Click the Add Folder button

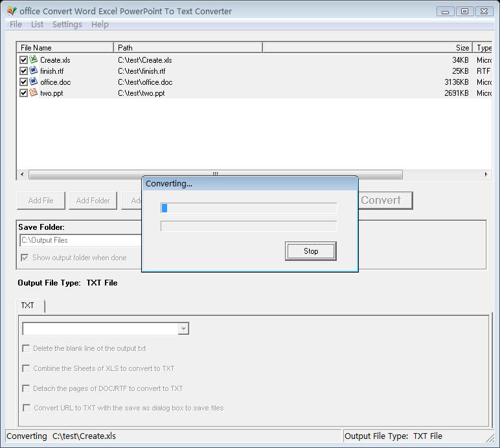pyautogui.click(x=93, y=201)
